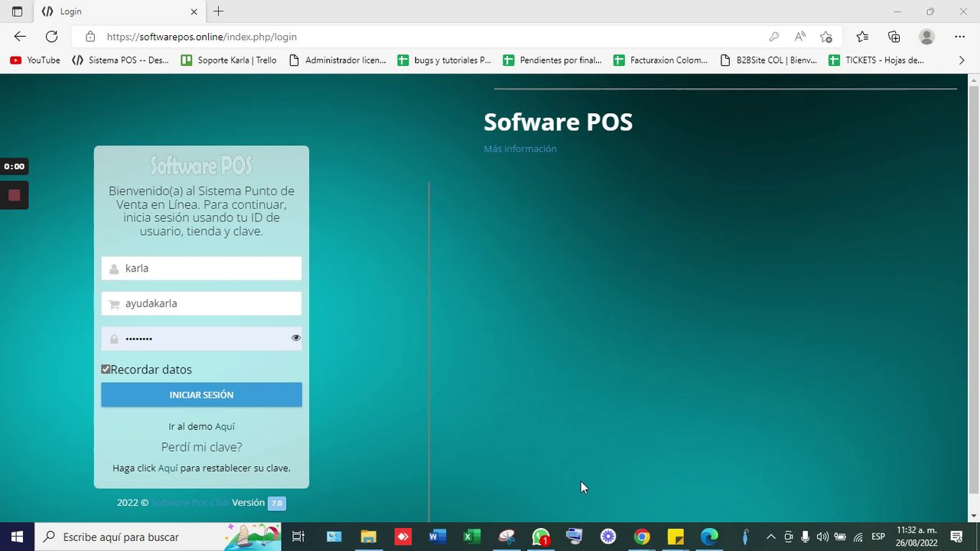Image resolution: width=980 pixels, height=551 pixels.
Task: Open TICKETS Hojas bookmark
Action: [877, 60]
